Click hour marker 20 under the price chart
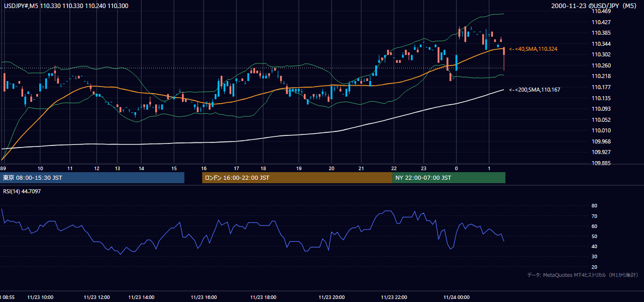 pos(332,169)
